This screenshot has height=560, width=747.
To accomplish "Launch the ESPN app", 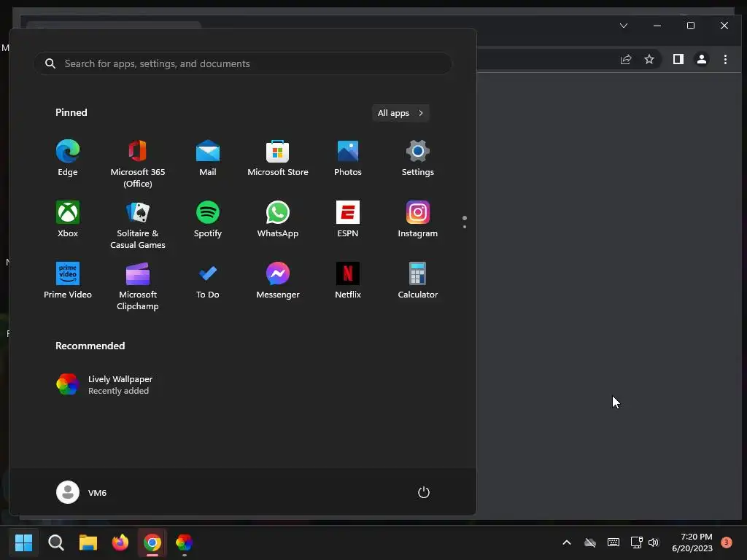I will point(348,219).
